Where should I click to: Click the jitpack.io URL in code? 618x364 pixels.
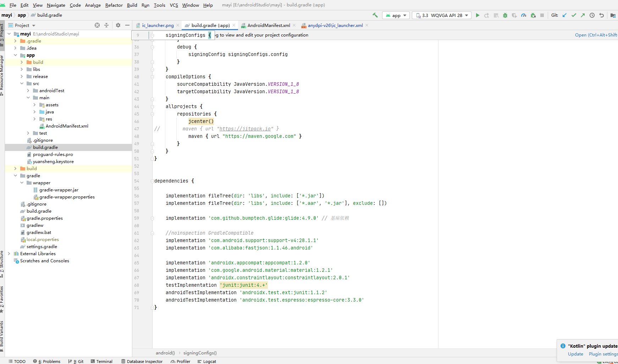pos(245,129)
